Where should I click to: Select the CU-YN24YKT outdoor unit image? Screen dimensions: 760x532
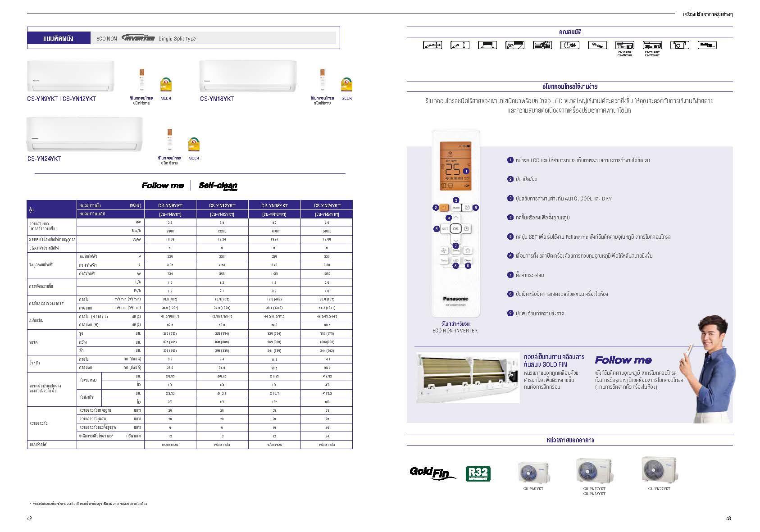pyautogui.click(x=659, y=469)
